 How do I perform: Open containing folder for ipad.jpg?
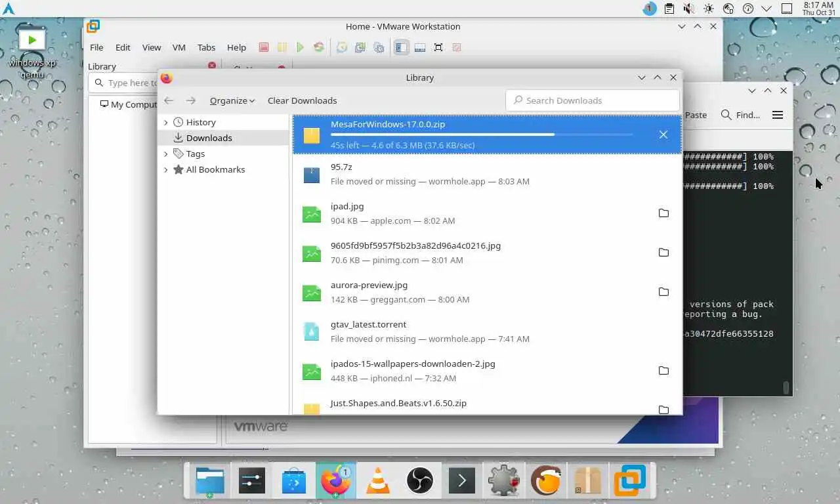(x=663, y=213)
